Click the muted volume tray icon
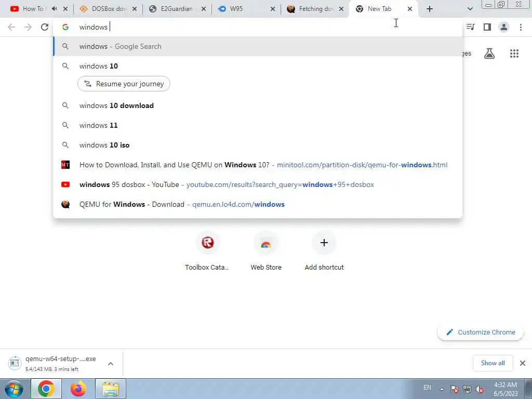This screenshot has width=532, height=399. click(480, 389)
